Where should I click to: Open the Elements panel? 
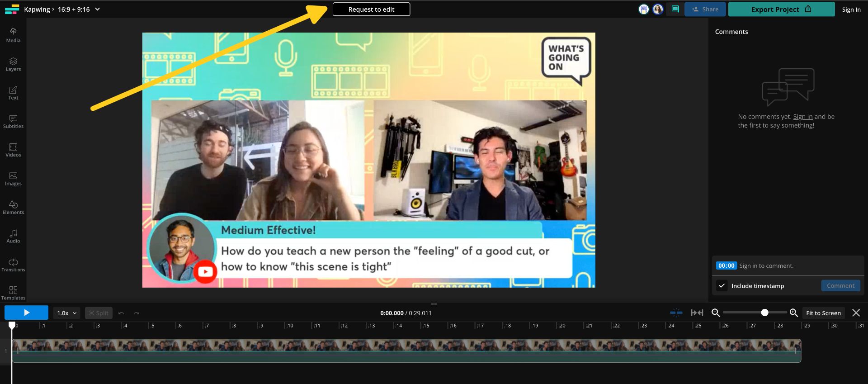[13, 207]
